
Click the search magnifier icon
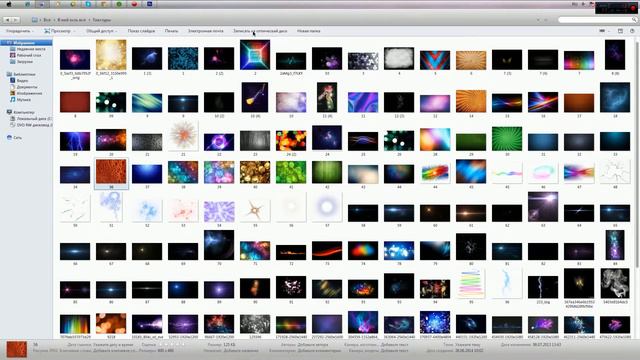point(634,20)
